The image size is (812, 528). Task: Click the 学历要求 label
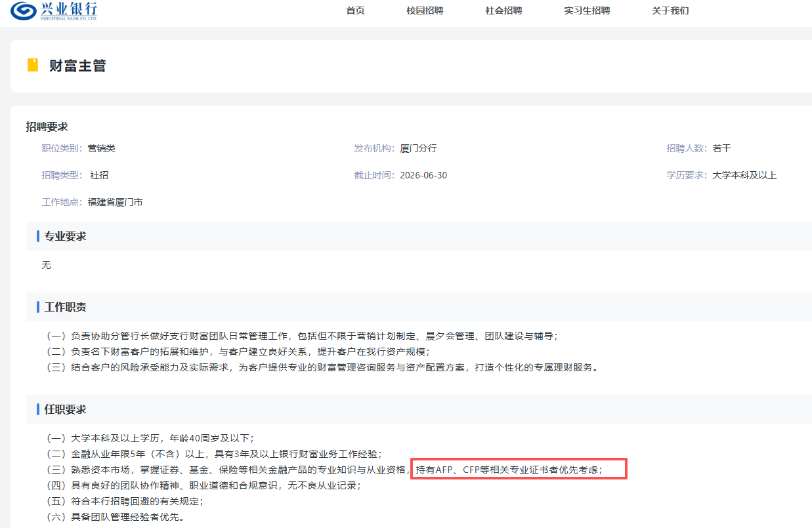[x=689, y=175]
